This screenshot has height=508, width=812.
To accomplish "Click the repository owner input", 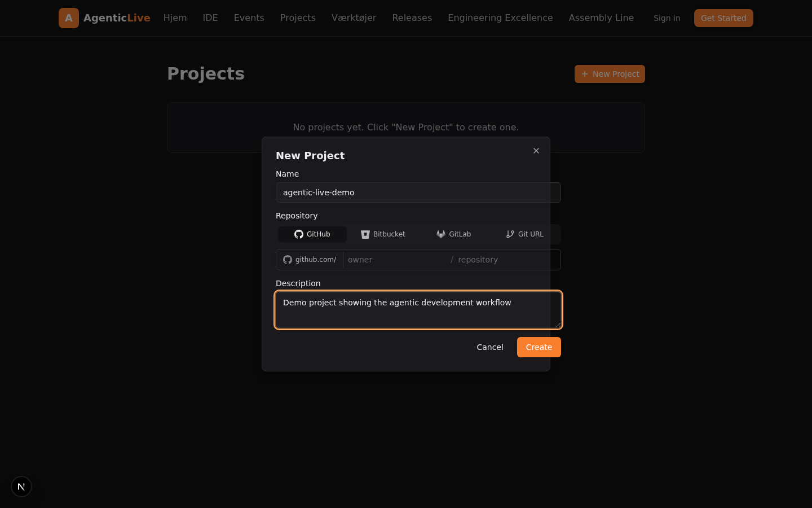I will tap(395, 260).
